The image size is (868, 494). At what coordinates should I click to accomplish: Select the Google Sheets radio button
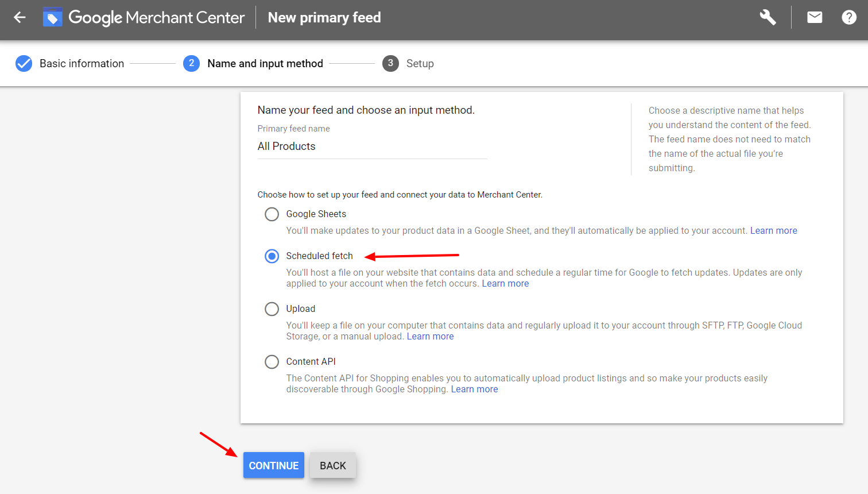click(x=272, y=214)
